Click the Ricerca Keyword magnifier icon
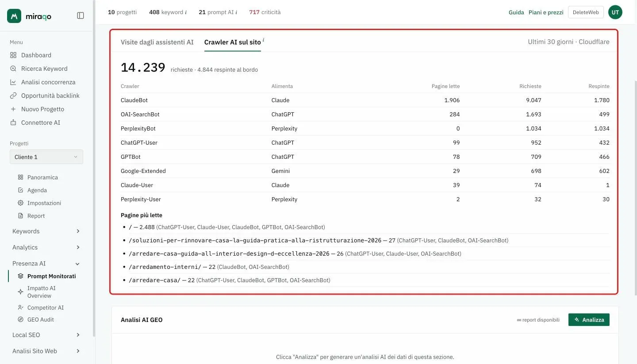Screen dimensions: 637x364 [13, 69]
